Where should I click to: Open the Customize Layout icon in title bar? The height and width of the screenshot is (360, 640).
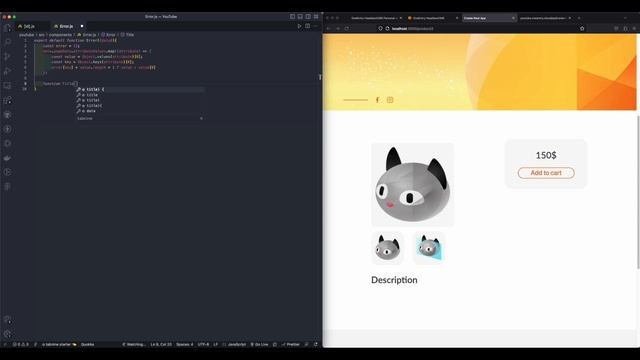tap(316, 17)
